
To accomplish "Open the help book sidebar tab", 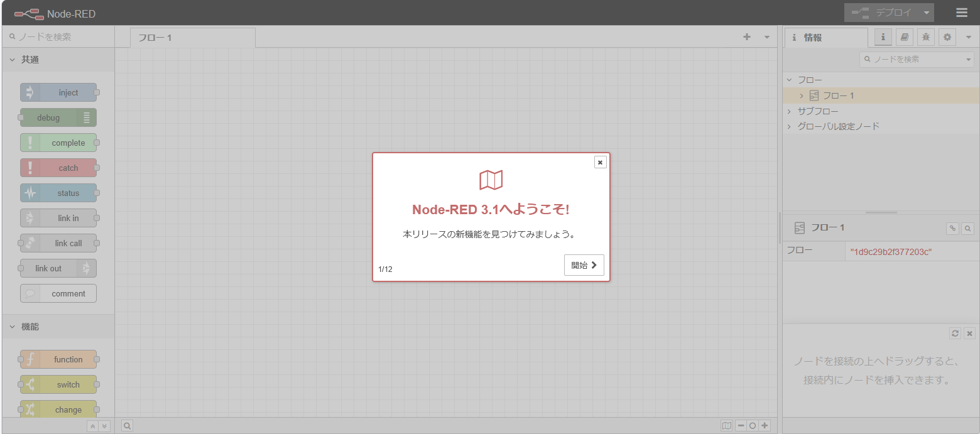I will [x=905, y=37].
